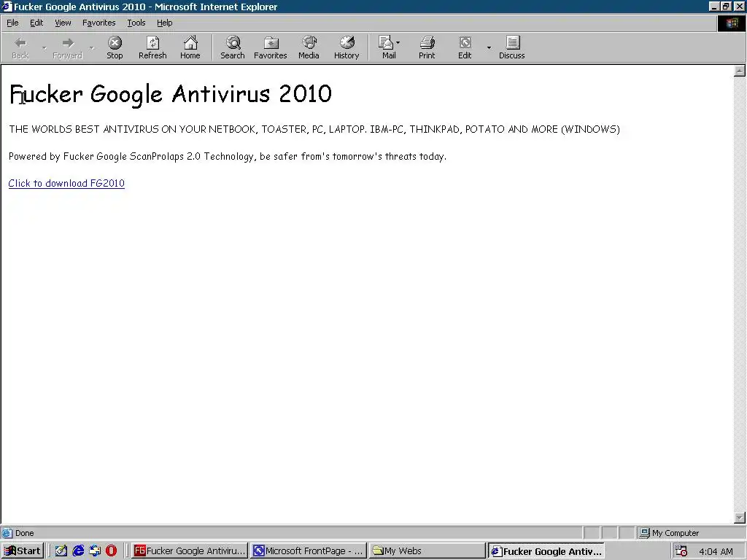This screenshot has height=560, width=747.
Task: Click the Start button
Action: [23, 551]
